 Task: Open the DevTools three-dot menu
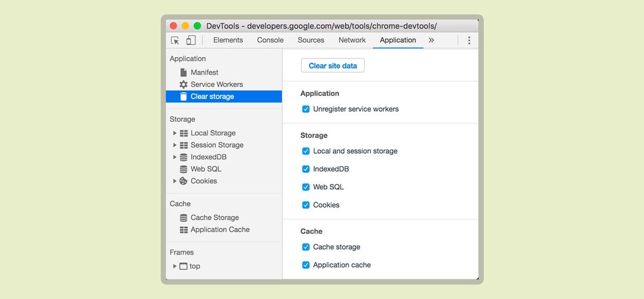[x=469, y=40]
